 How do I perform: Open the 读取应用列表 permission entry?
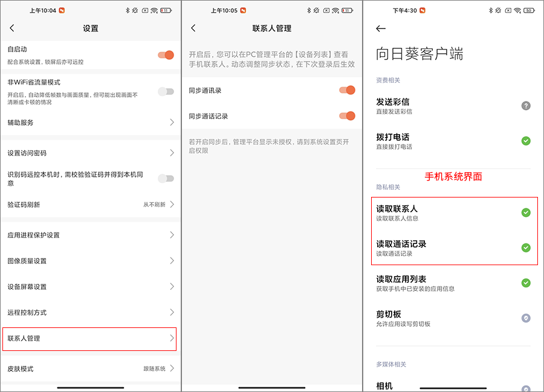tap(453, 283)
